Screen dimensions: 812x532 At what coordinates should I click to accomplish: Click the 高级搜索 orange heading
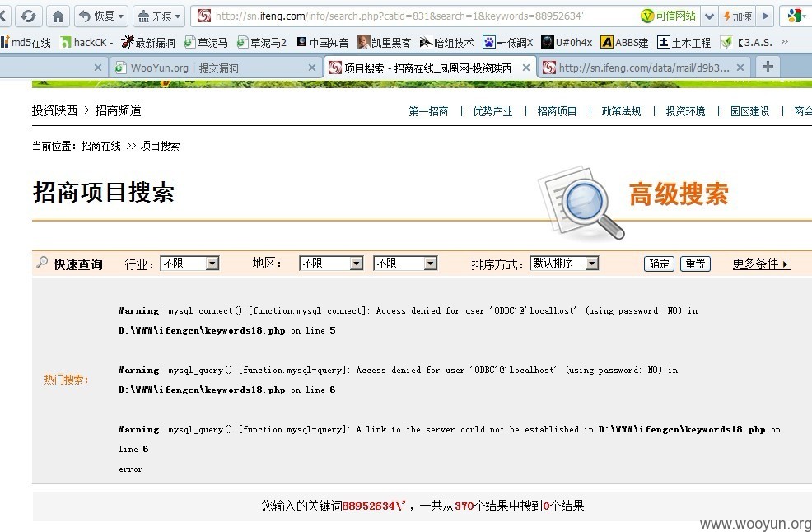679,194
